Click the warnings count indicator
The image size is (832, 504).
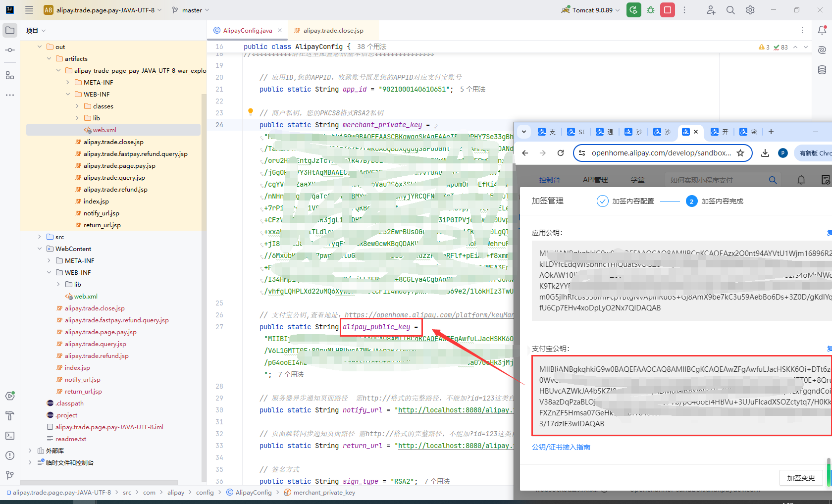click(x=764, y=47)
